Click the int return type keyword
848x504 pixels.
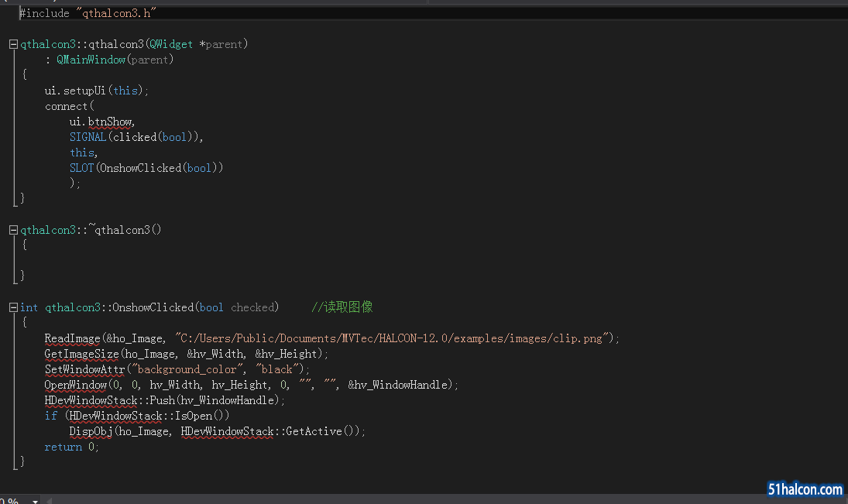point(29,307)
